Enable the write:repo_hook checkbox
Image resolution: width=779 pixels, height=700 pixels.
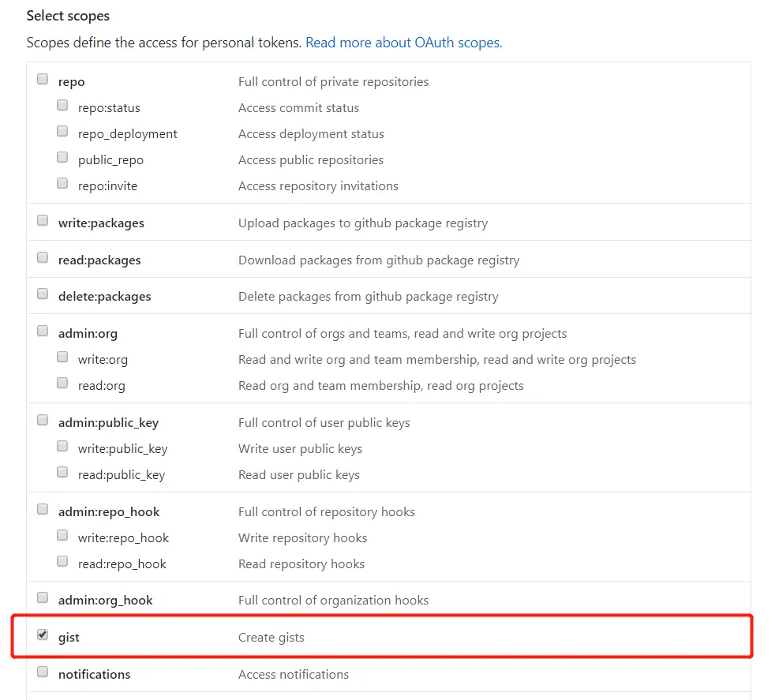(x=62, y=535)
